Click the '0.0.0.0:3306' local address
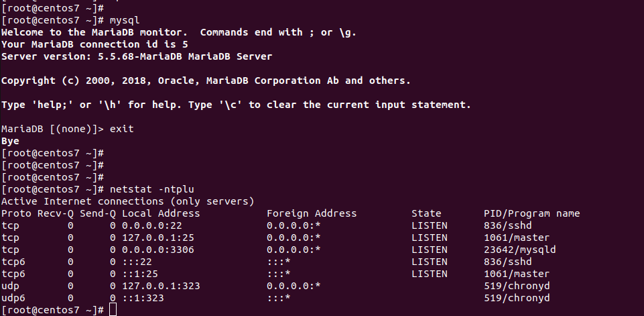644x316 pixels. tap(157, 250)
